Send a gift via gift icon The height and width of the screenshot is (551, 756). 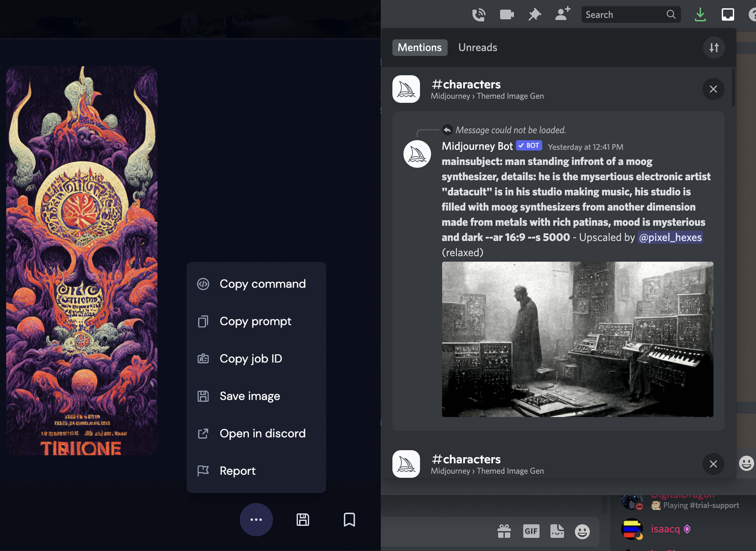[x=504, y=531]
